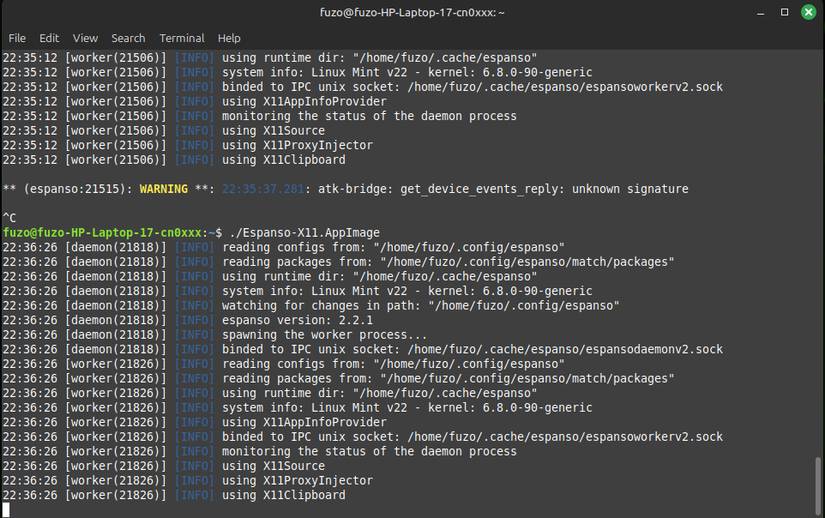Open the Help menu

click(229, 38)
